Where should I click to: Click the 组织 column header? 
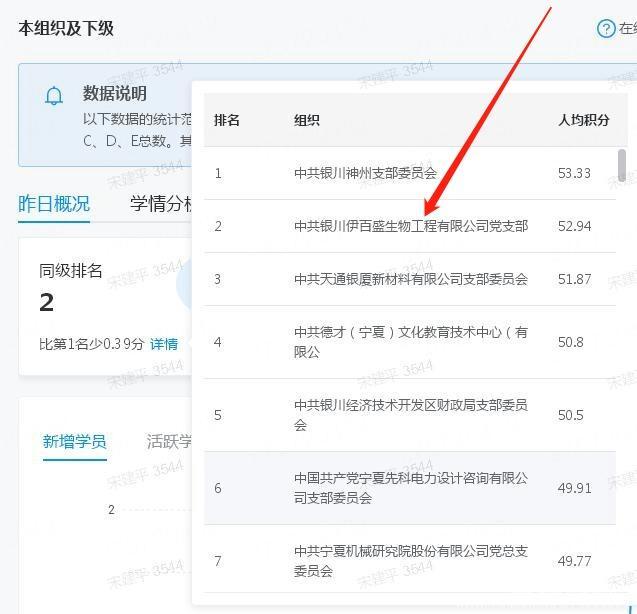[306, 120]
